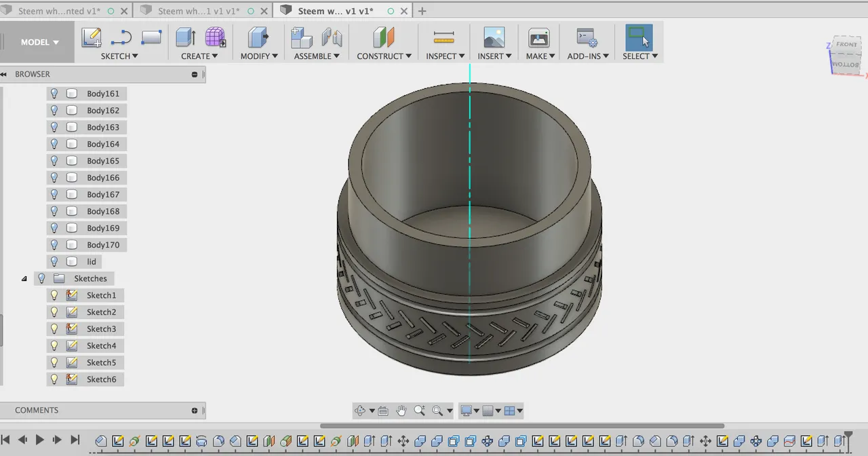The height and width of the screenshot is (456, 868).
Task: Open the Viewports layout icon
Action: click(509, 411)
